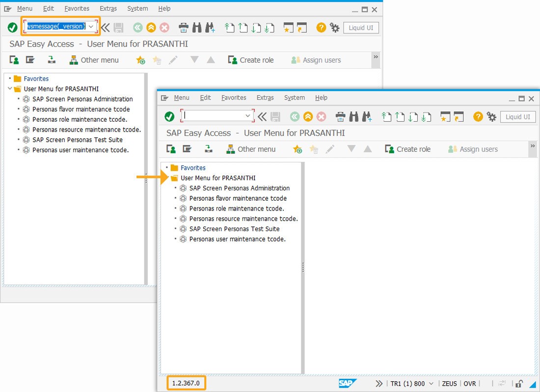
Task: Click the Help question mark in the back window
Action: pos(321,27)
